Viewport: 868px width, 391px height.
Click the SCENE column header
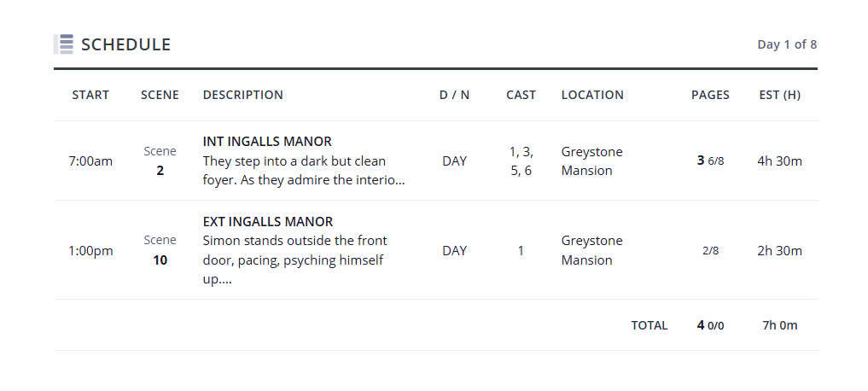click(160, 95)
